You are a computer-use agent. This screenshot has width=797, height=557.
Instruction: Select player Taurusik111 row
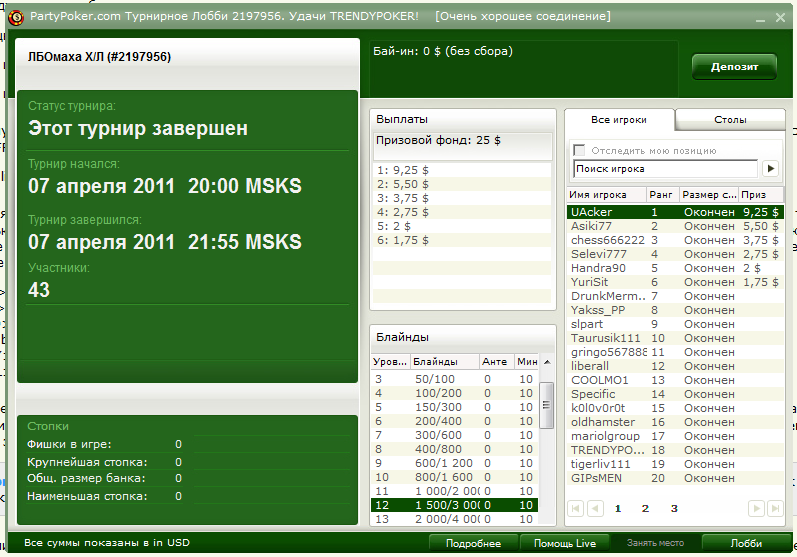tap(675, 338)
